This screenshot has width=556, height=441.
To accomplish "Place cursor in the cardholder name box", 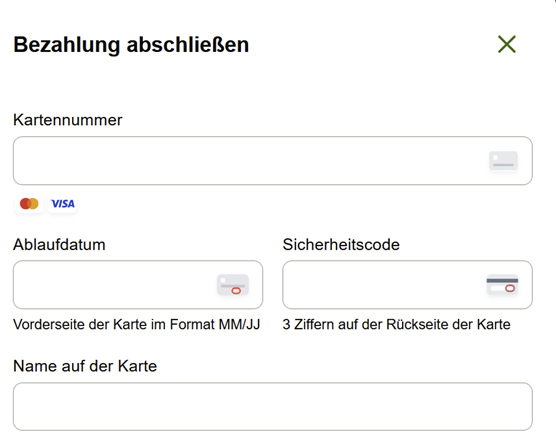I will click(x=273, y=407).
